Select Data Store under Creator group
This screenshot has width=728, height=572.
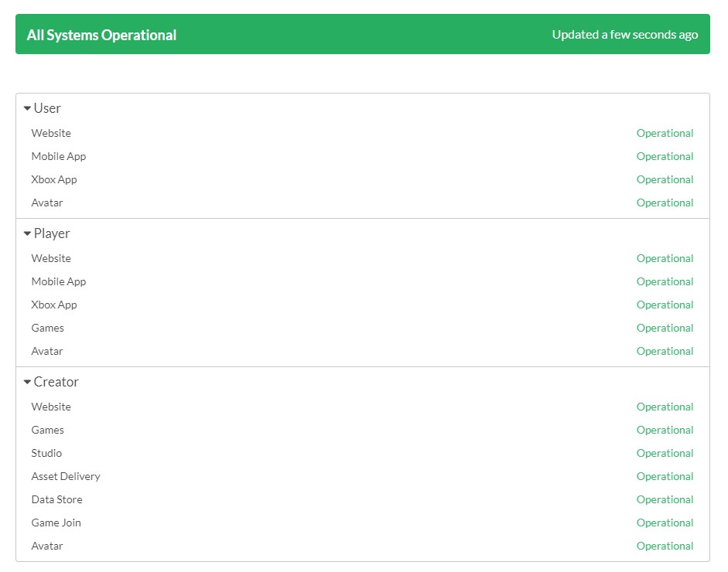56,499
